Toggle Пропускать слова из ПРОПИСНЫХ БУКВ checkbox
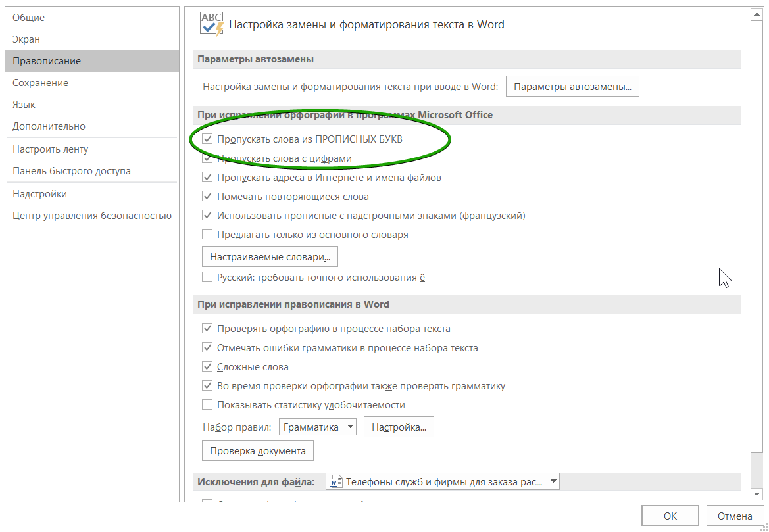The width and height of the screenshot is (769, 532). tap(207, 139)
